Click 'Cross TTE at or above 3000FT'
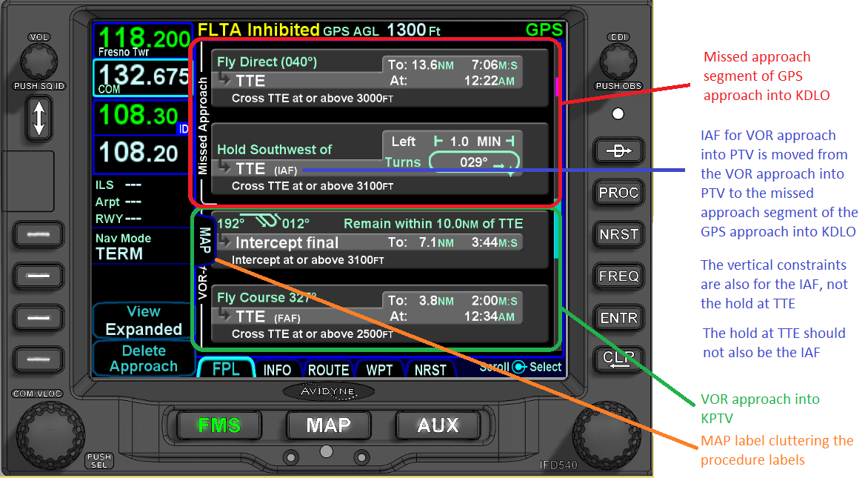Image resolution: width=868 pixels, height=478 pixels. tap(313, 99)
